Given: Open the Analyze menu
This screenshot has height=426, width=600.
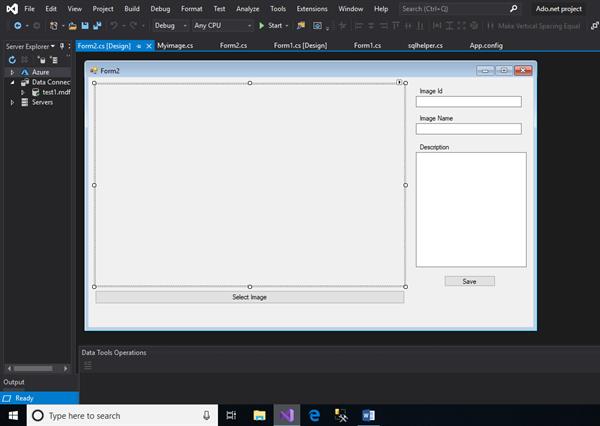Looking at the screenshot, I should 247,8.
